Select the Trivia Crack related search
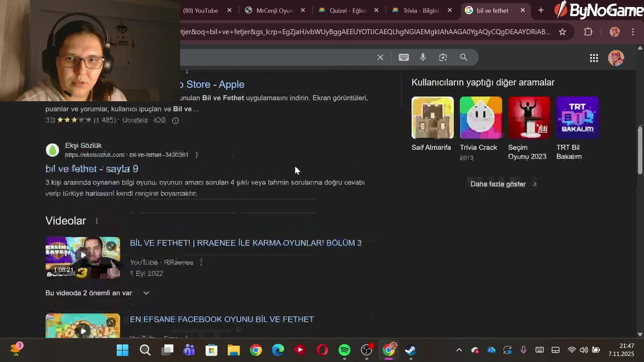Viewport: 644px width, 362px height. point(480,129)
